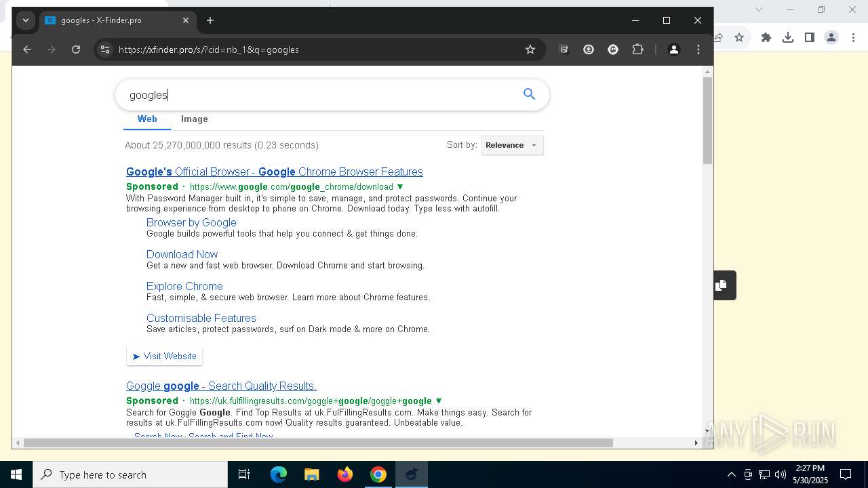Toggle the side panel icon in background window
The height and width of the screenshot is (488, 868).
point(810,37)
